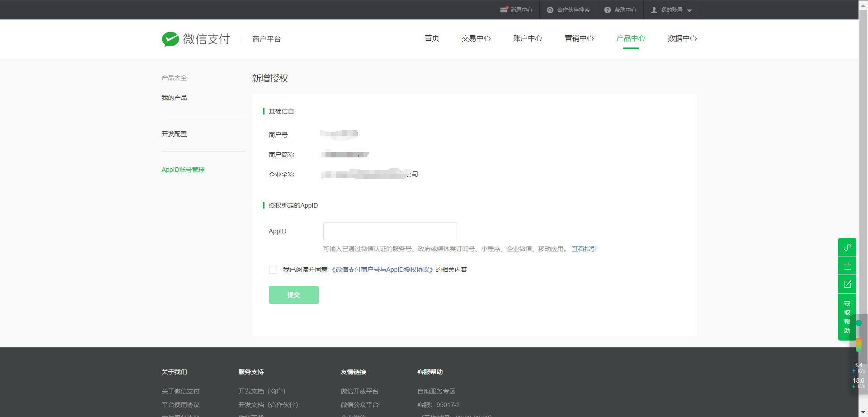Open the 消息中心 envelope icon
The width and height of the screenshot is (868, 417).
(x=504, y=10)
